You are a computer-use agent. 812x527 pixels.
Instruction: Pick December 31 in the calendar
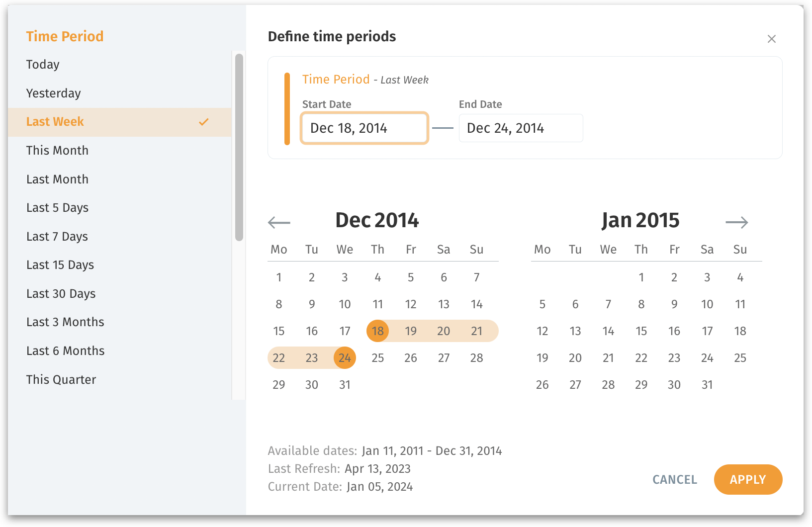345,385
